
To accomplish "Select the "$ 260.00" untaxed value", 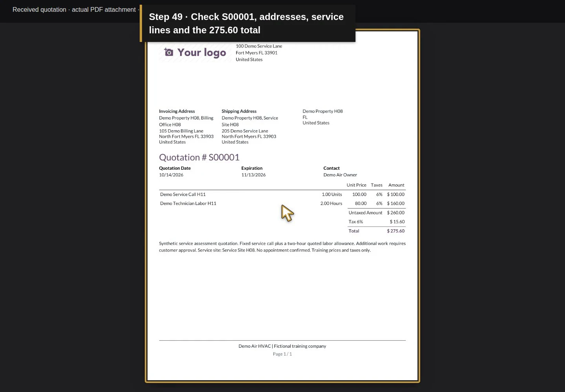I will coord(396,213).
